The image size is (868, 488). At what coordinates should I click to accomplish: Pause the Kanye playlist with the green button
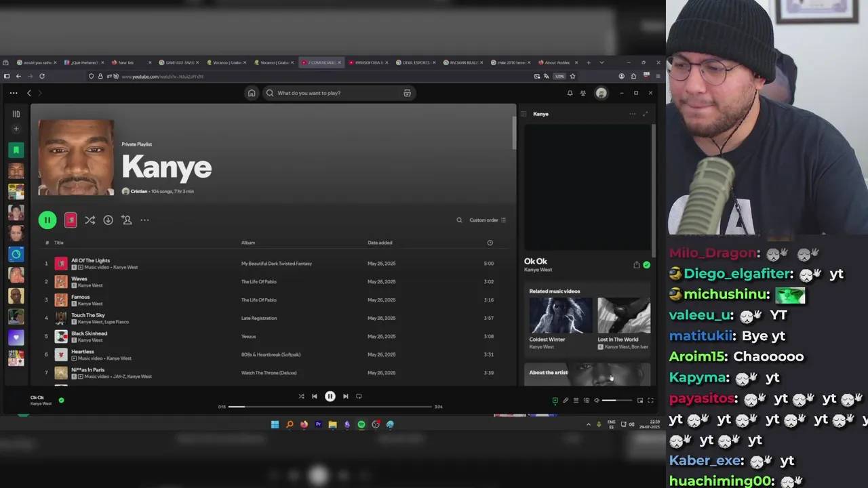pos(47,220)
